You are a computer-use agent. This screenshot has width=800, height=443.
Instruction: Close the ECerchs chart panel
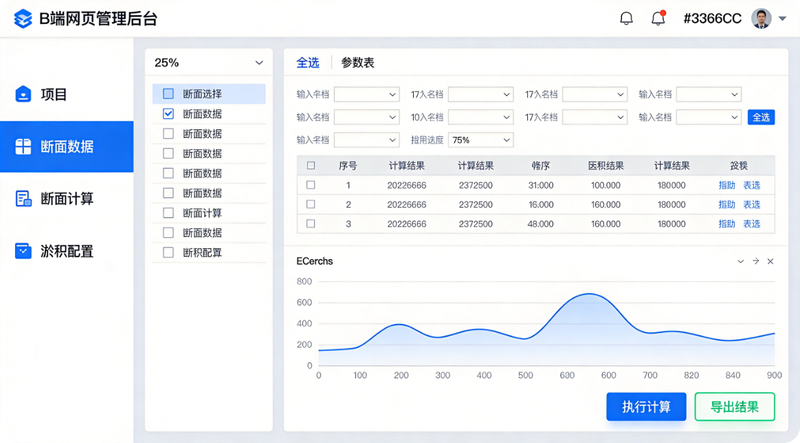(770, 261)
